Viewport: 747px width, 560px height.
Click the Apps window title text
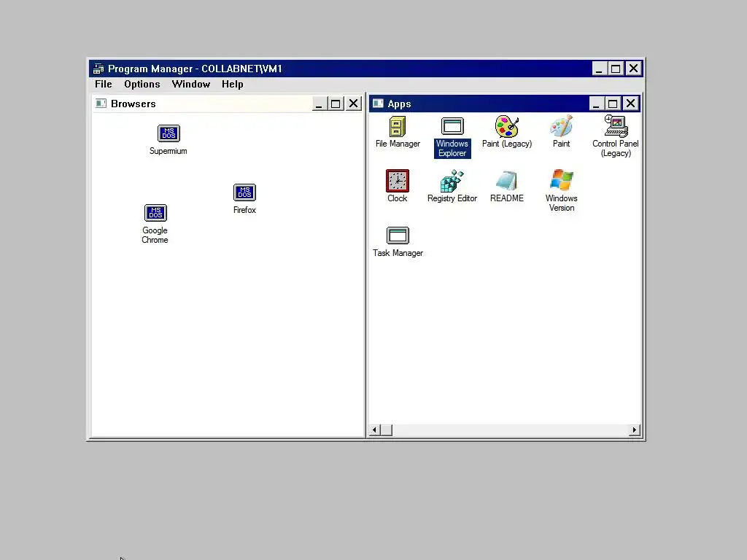pos(399,104)
